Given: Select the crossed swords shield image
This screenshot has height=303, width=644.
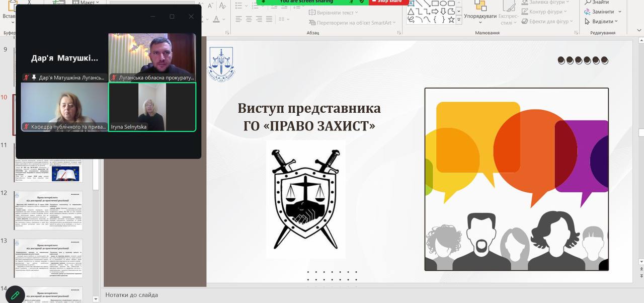Looking at the screenshot, I should (305, 199).
